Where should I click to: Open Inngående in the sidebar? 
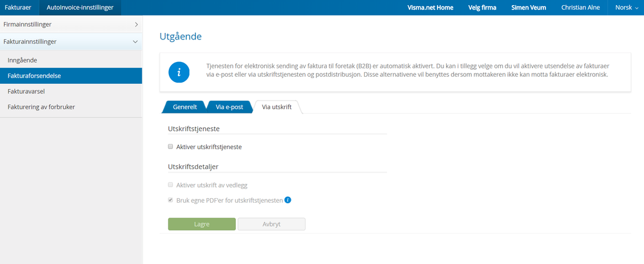point(22,60)
